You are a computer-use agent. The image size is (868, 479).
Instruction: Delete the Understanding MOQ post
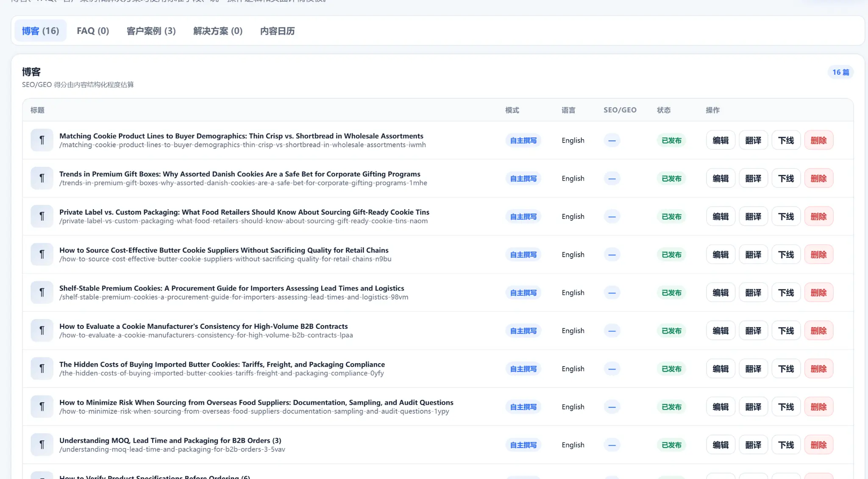(818, 445)
